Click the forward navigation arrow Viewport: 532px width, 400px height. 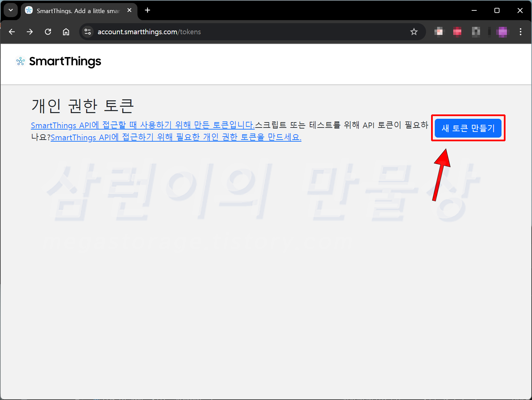30,32
